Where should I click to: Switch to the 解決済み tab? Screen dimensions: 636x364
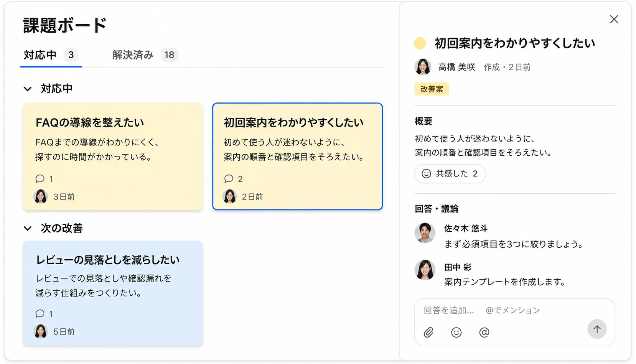click(145, 55)
